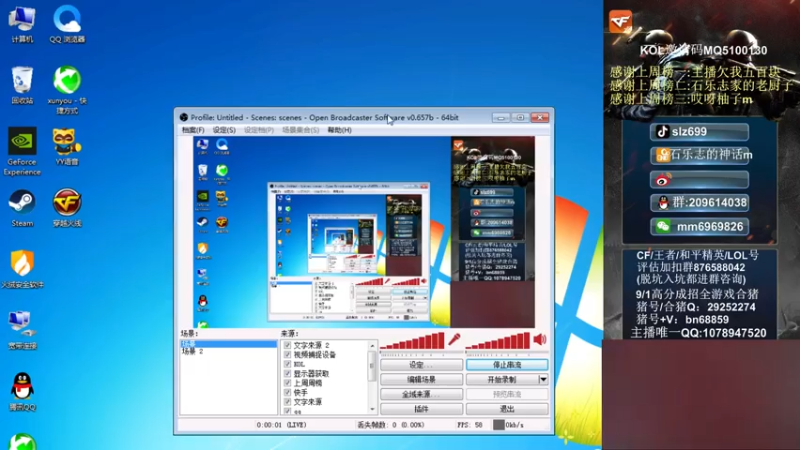Viewport: 800px width, 450px height.
Task: Open the 火绒安全软件 desktop icon
Action: 22,269
